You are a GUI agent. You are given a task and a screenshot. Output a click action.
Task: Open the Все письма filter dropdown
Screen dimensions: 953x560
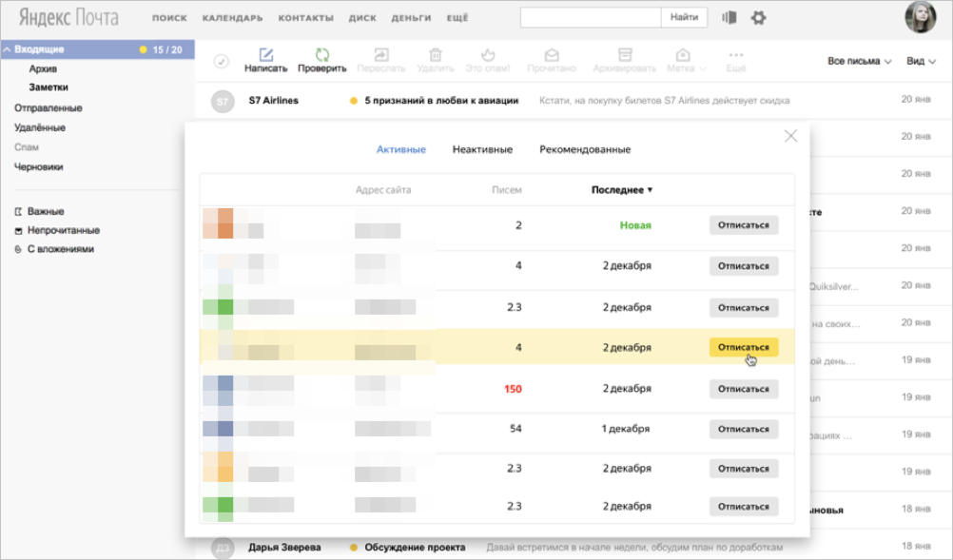[x=859, y=61]
